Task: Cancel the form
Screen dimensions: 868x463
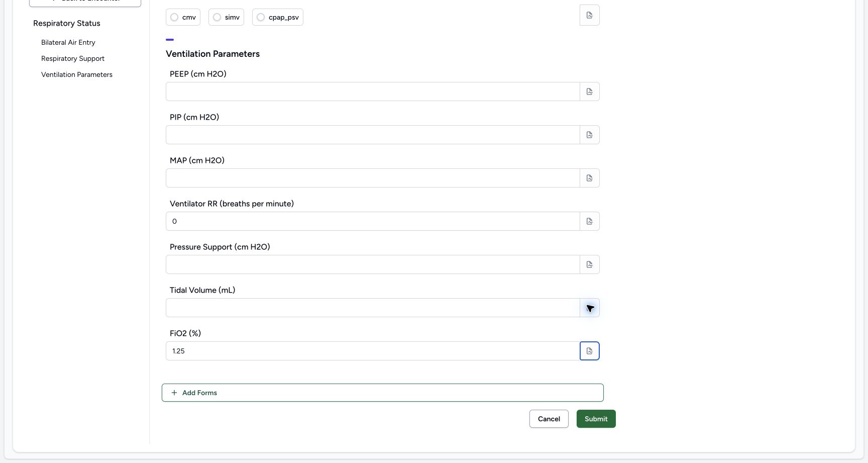Action: (549, 419)
